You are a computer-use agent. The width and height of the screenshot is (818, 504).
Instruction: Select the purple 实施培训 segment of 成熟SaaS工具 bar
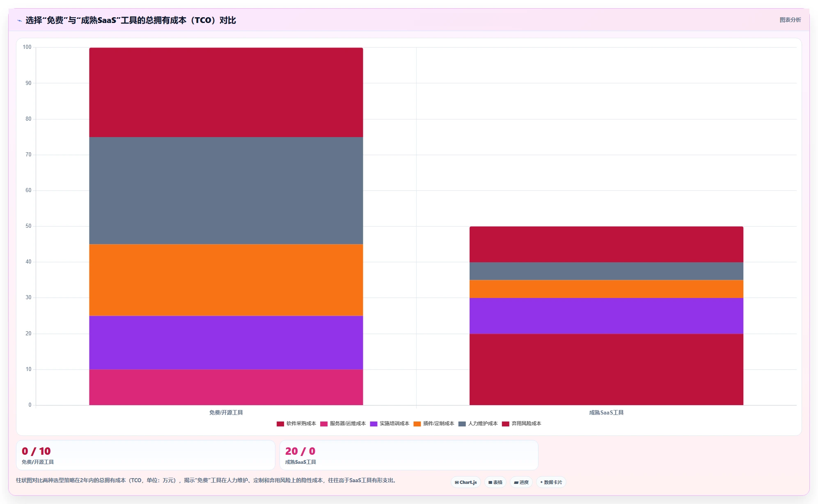[x=606, y=316]
